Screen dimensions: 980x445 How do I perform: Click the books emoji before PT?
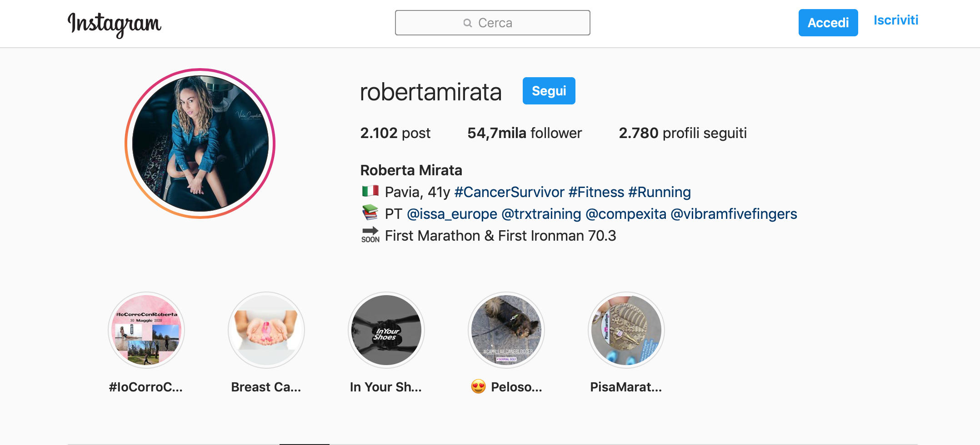point(370,213)
